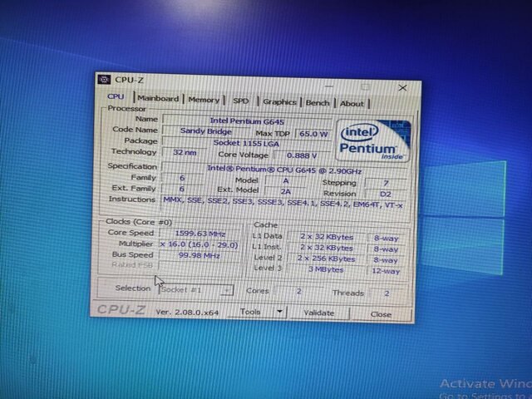Click the CPU-Z icon in the title bar

pyautogui.click(x=106, y=81)
